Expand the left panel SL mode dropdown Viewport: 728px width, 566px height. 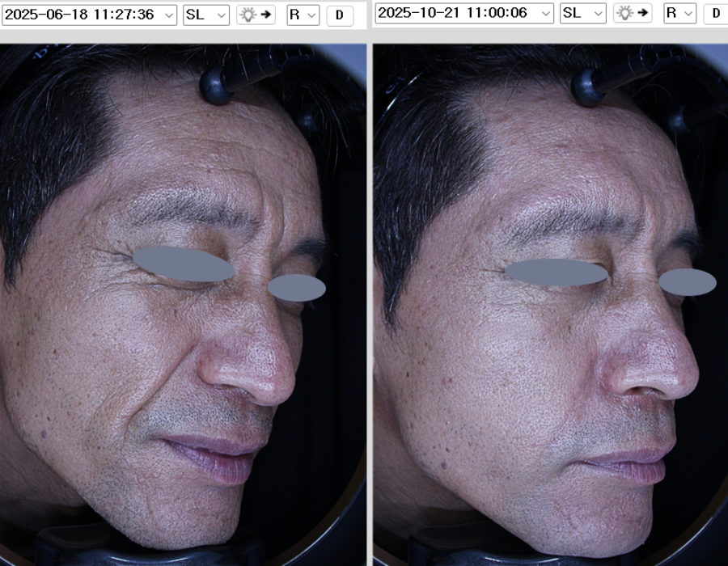[206, 15]
